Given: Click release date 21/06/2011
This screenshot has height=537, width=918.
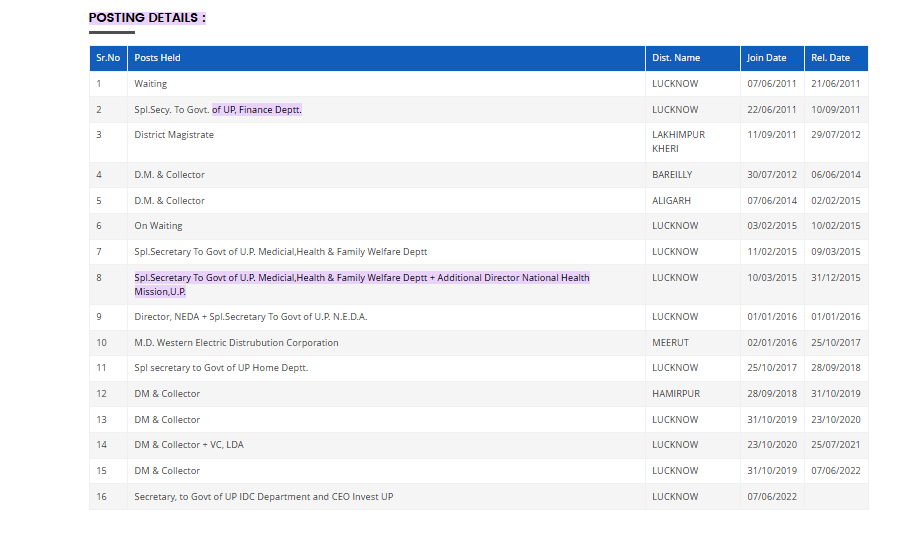Looking at the screenshot, I should (x=835, y=84).
